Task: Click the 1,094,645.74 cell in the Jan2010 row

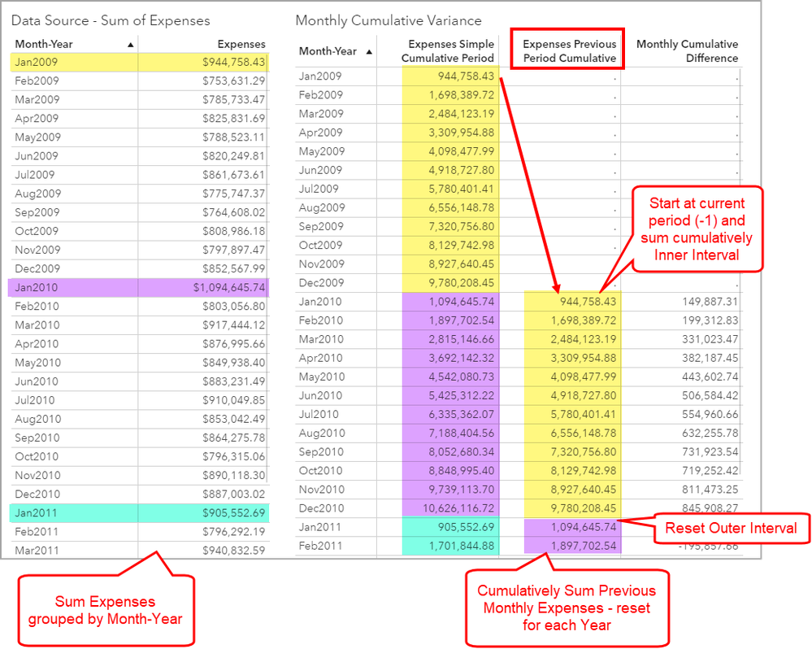Action: click(x=461, y=302)
